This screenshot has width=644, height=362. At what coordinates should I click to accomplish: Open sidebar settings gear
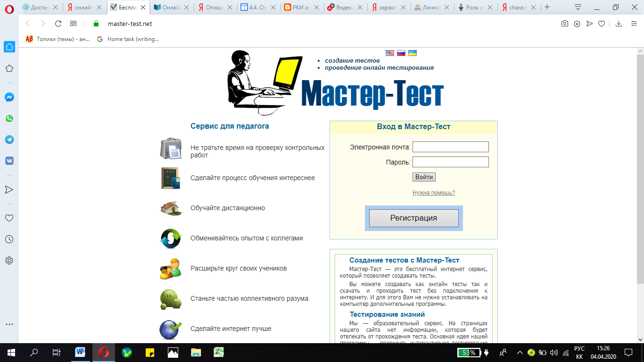[x=9, y=260]
